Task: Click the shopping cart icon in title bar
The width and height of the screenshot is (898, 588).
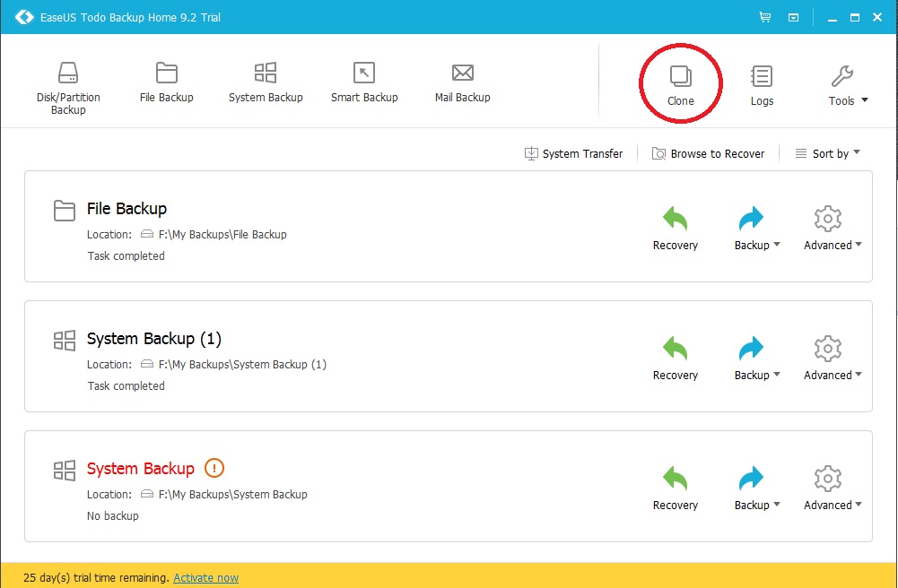Action: point(765,17)
